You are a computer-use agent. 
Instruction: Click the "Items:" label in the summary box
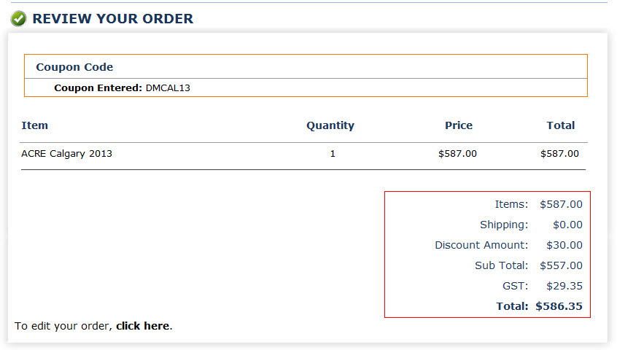point(511,204)
